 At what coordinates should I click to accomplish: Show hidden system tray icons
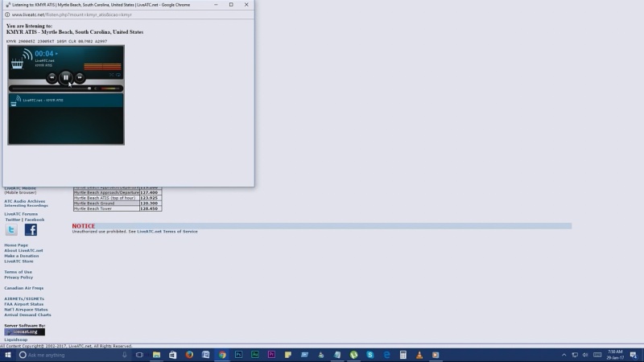[x=564, y=355]
